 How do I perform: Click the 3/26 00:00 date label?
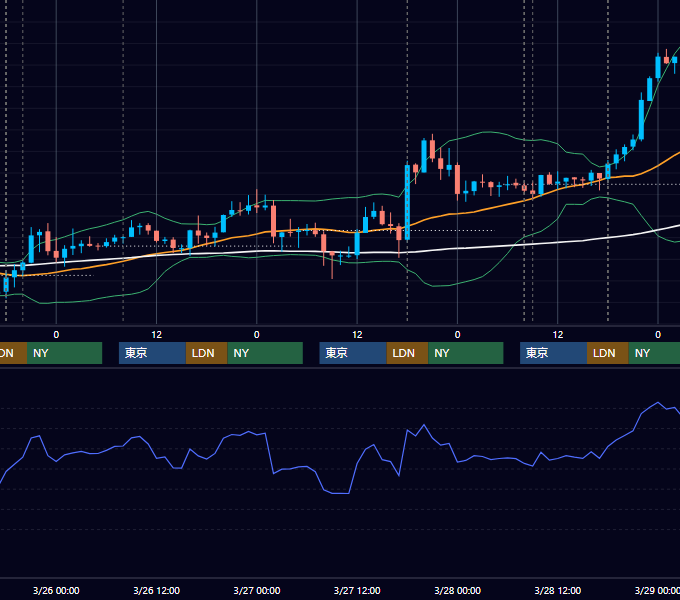[x=56, y=590]
